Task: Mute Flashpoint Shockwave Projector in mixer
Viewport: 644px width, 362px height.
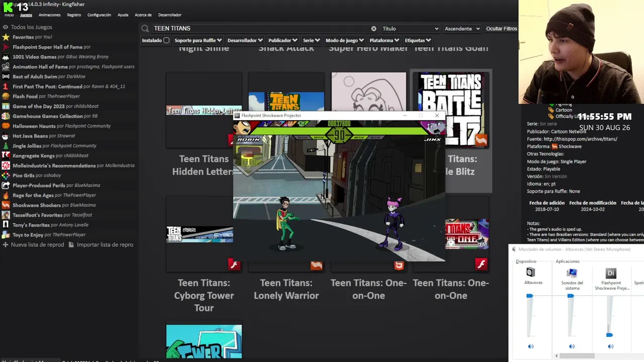Action: (611, 346)
